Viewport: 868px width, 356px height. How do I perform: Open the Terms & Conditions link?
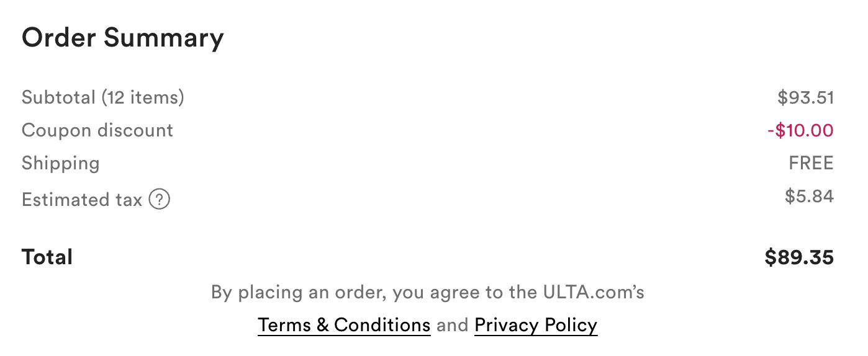pos(344,325)
